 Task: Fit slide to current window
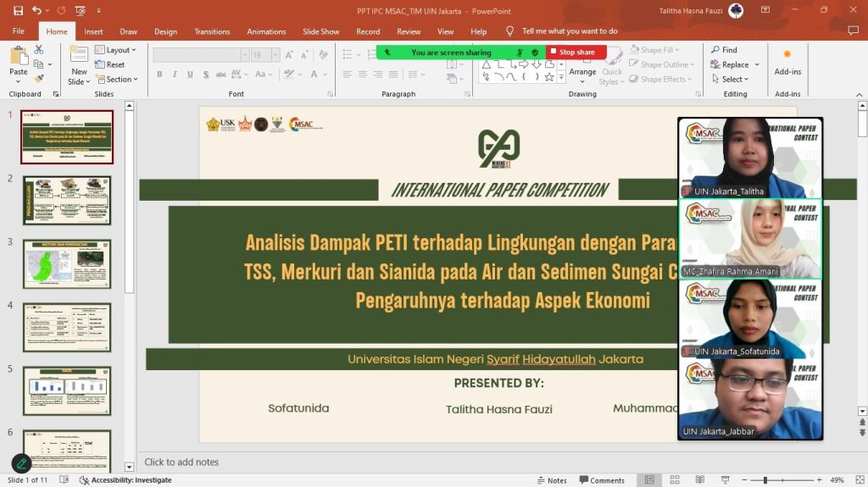click(860, 480)
